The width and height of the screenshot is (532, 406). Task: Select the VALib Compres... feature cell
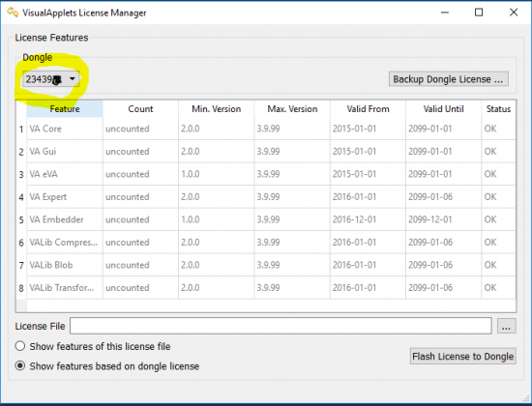click(65, 243)
